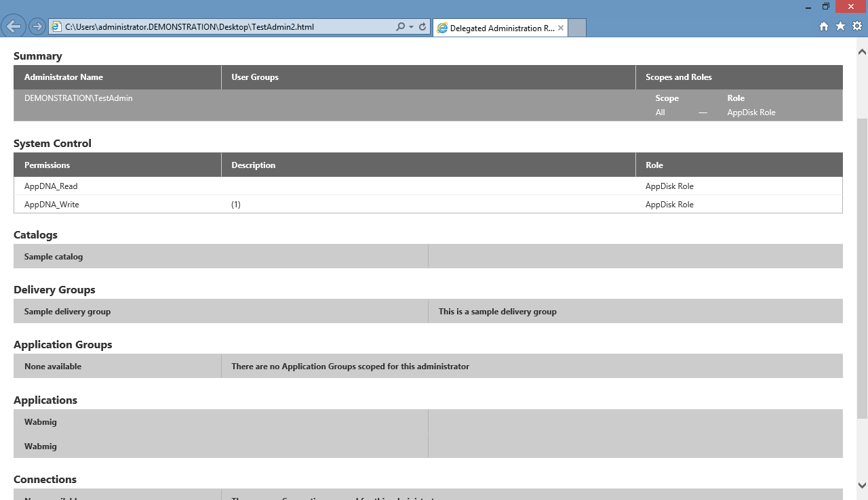
Task: Click the search magnifier in the address bar
Action: pos(401,27)
